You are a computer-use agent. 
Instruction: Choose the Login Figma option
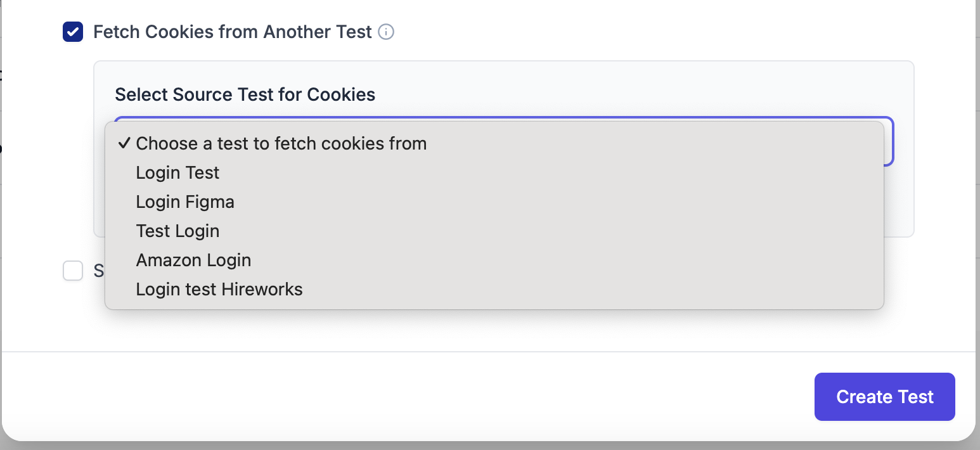click(185, 202)
